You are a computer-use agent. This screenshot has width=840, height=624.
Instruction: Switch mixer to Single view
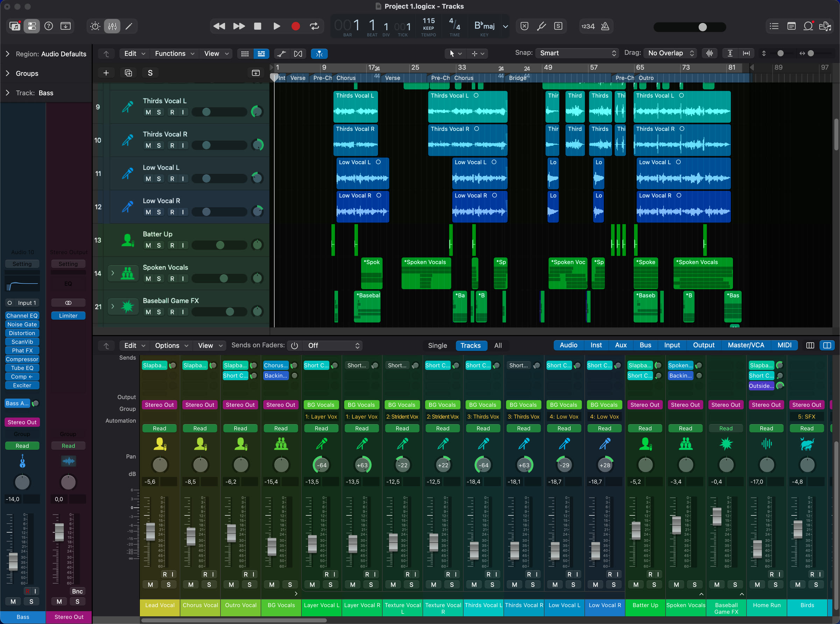tap(437, 346)
